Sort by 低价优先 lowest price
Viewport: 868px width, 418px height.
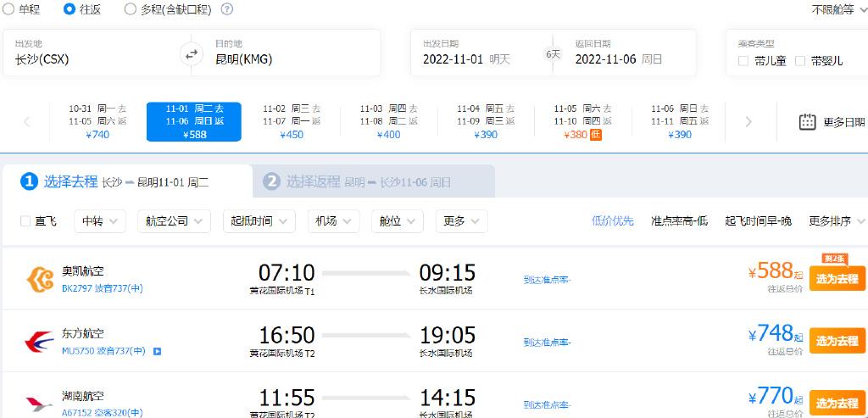tap(612, 221)
